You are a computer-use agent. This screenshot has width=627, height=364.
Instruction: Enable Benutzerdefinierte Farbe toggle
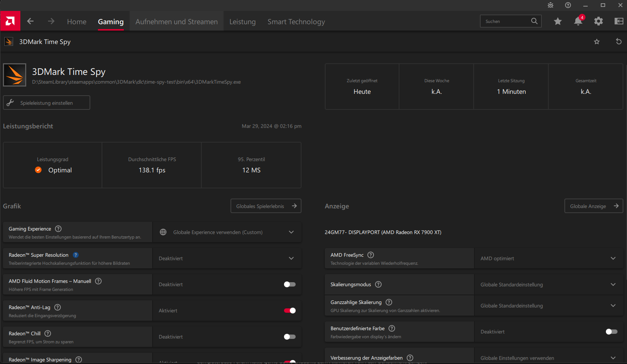pos(612,332)
